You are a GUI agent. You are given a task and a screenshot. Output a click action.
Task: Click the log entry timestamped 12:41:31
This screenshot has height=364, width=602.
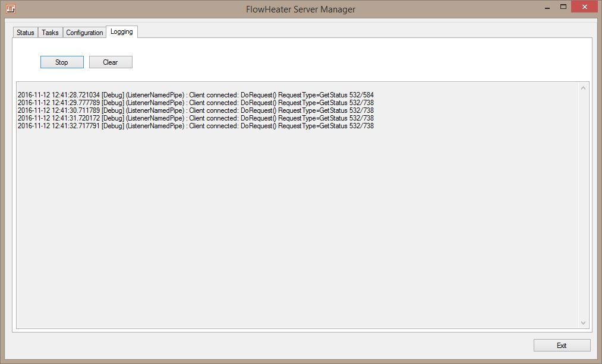(x=196, y=118)
